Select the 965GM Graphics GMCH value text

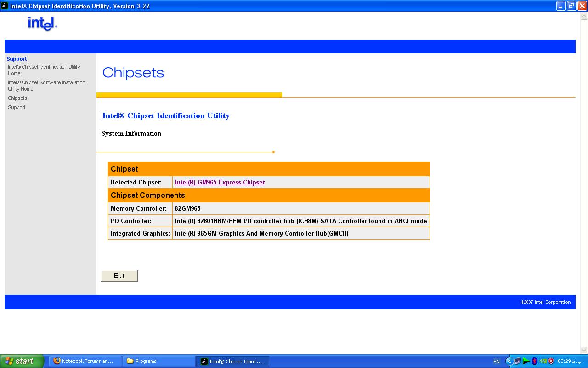[262, 233]
